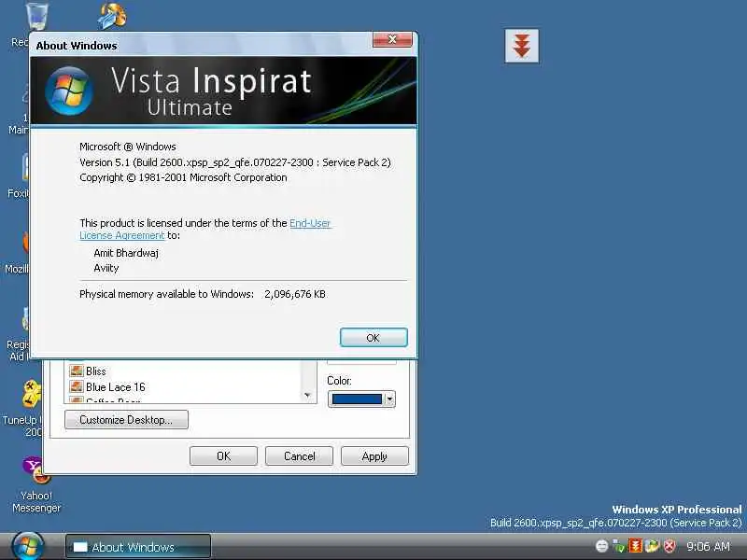The height and width of the screenshot is (560, 747).
Task: Click OK in the About Windows dialog
Action: 373,338
